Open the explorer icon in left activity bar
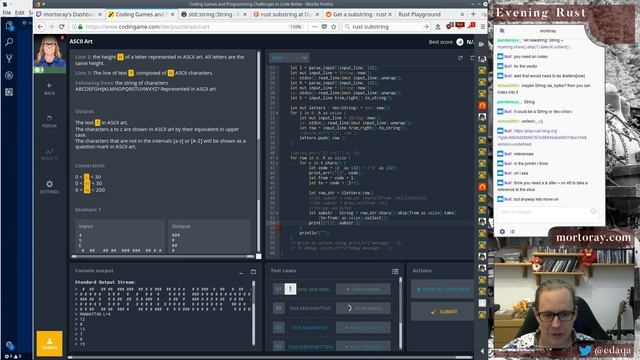The height and width of the screenshot is (360, 640). point(9,25)
